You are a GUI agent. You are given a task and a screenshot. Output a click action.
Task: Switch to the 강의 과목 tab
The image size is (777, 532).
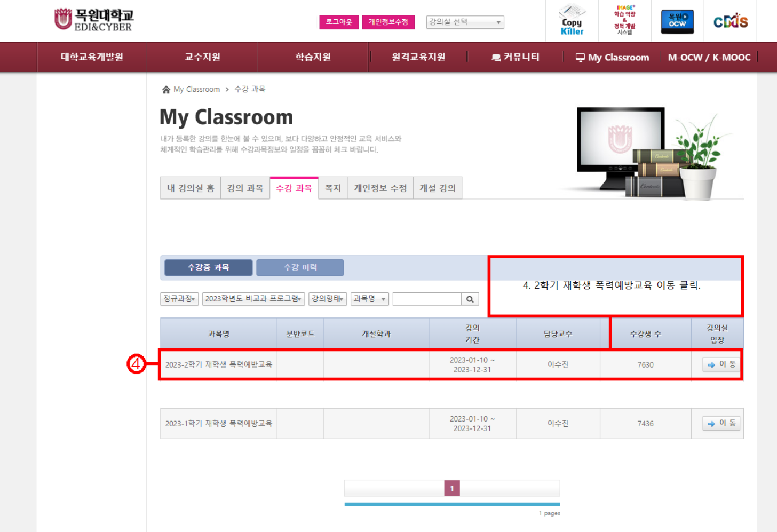click(x=245, y=188)
